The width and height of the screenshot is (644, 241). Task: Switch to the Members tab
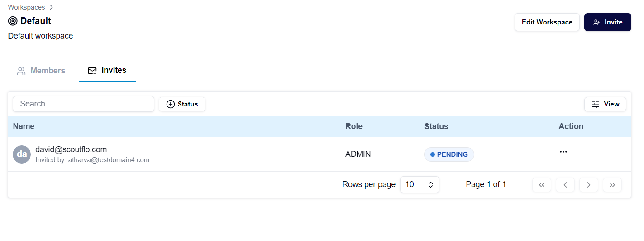41,71
